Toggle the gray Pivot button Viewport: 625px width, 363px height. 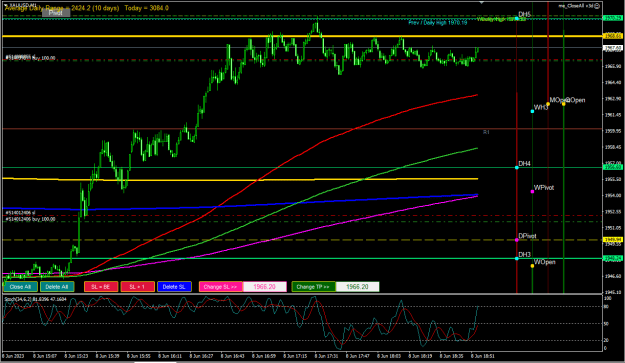[x=56, y=13]
